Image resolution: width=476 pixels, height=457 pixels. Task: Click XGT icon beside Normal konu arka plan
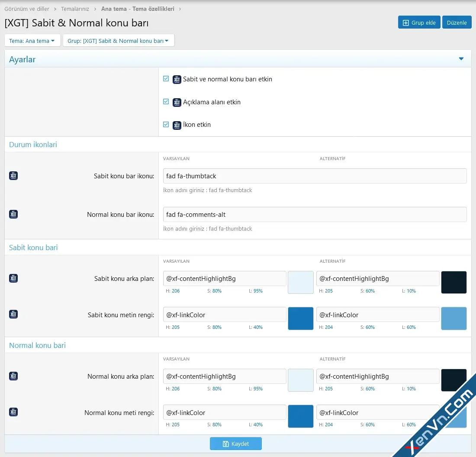[13, 376]
